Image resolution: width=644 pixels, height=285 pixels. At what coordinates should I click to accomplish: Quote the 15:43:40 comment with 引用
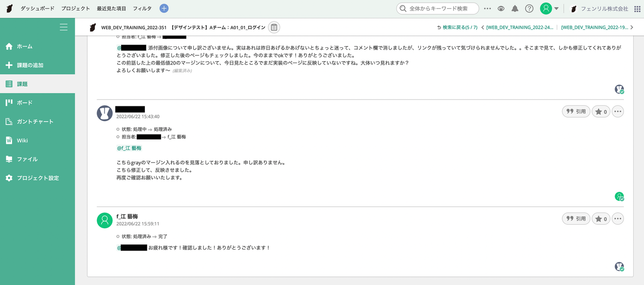coord(576,112)
